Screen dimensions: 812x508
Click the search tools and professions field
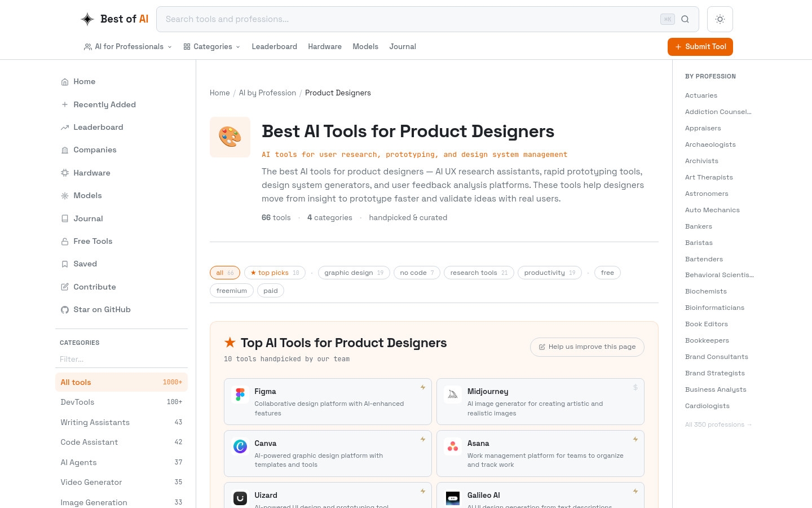point(427,19)
